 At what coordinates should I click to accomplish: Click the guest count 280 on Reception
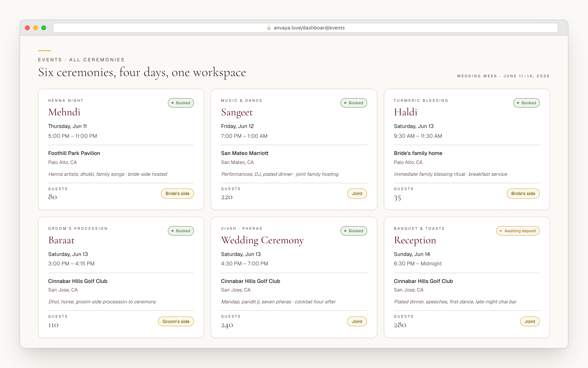pyautogui.click(x=400, y=325)
